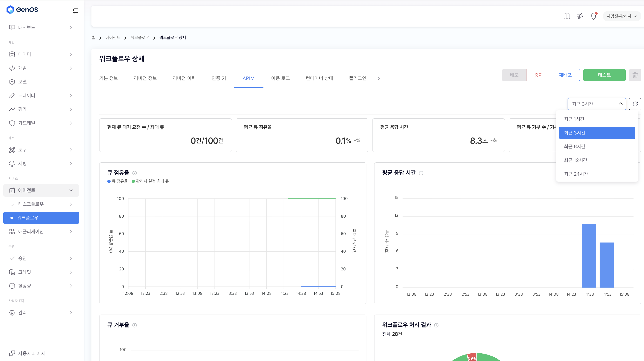Choose 최근 6시간 from the list

tap(597, 147)
